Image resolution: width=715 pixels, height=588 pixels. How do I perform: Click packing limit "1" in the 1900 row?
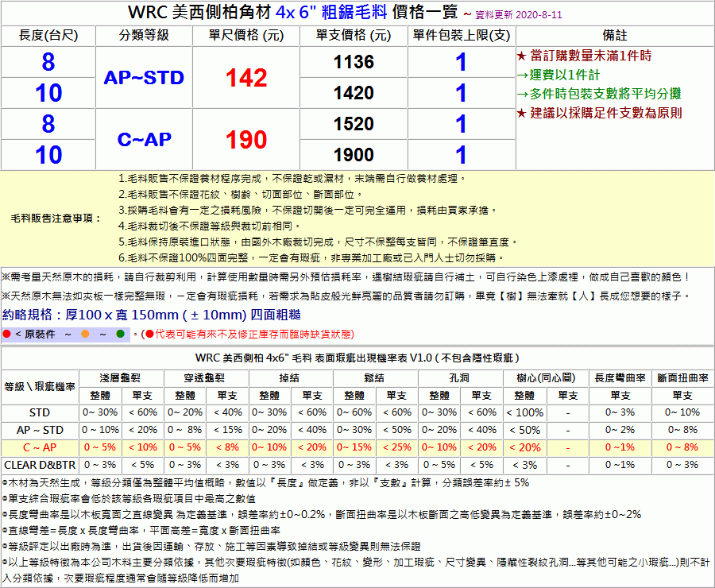[x=462, y=155]
